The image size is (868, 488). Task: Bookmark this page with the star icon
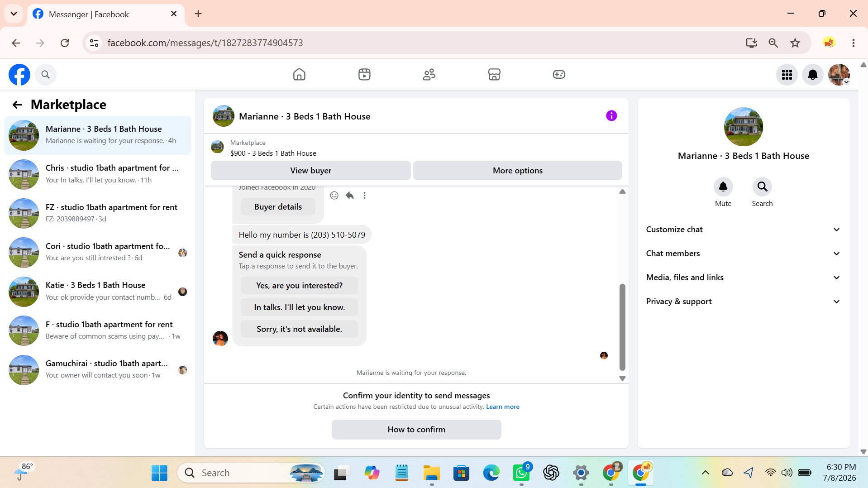pyautogui.click(x=795, y=43)
